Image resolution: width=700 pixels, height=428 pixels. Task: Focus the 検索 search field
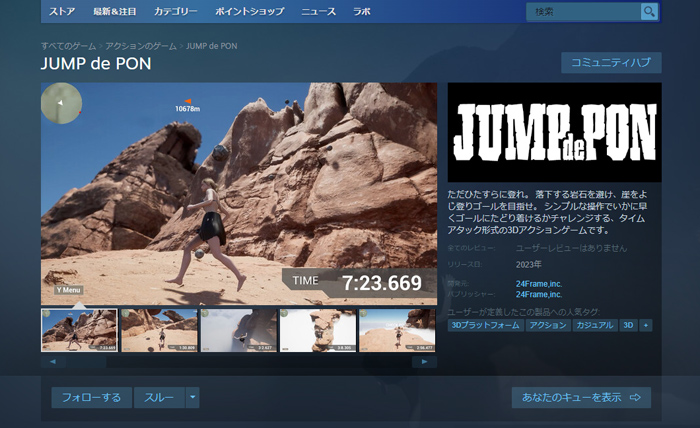tap(583, 12)
